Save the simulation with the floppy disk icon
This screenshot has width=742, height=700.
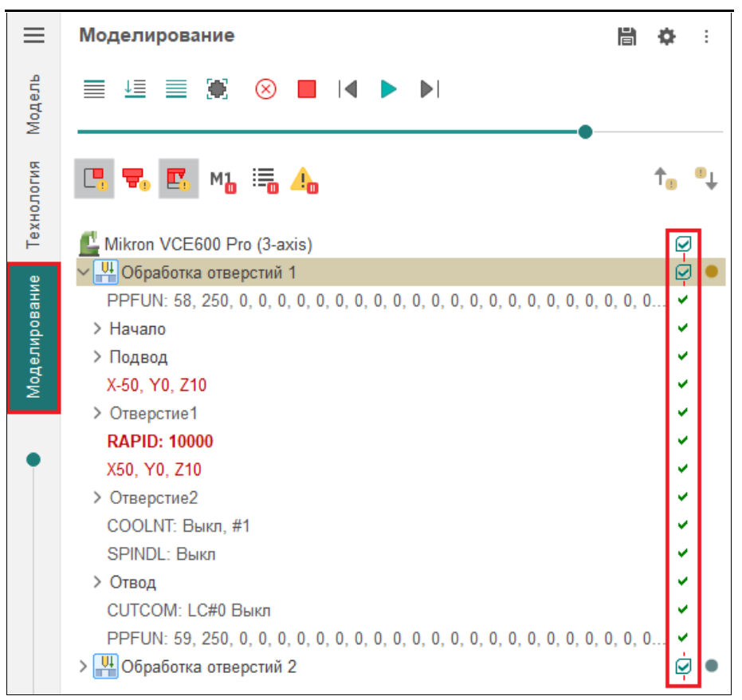point(627,37)
